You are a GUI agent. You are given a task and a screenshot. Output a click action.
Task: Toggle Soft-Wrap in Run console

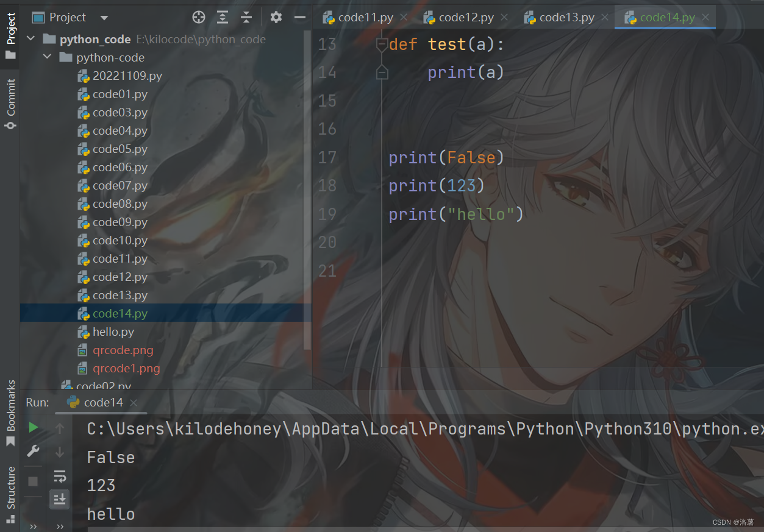[60, 476]
